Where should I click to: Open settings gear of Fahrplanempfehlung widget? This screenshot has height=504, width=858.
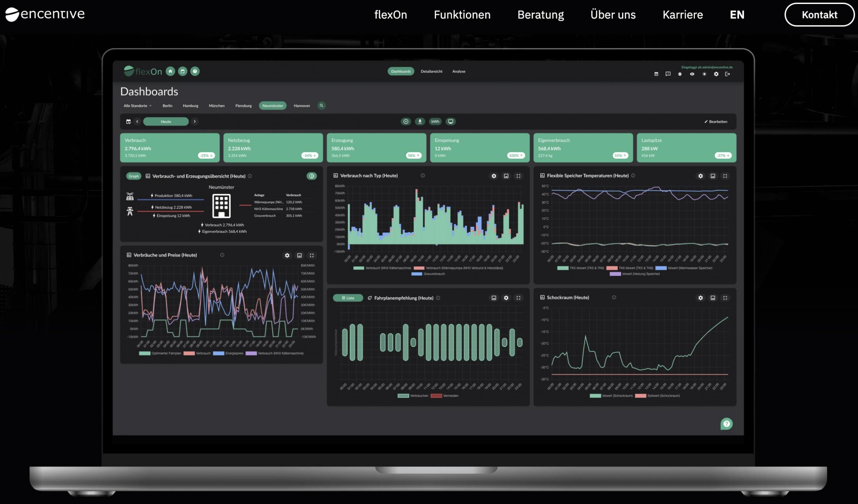coord(506,298)
